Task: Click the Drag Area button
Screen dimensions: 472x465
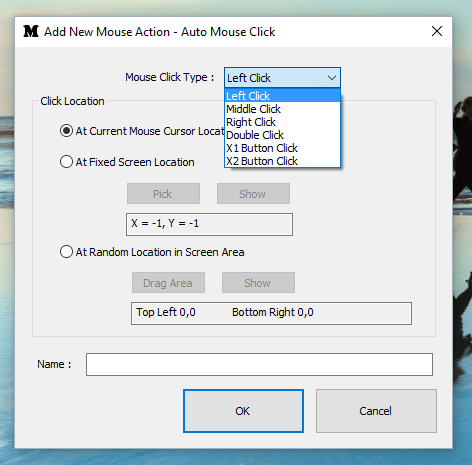Action: (168, 283)
